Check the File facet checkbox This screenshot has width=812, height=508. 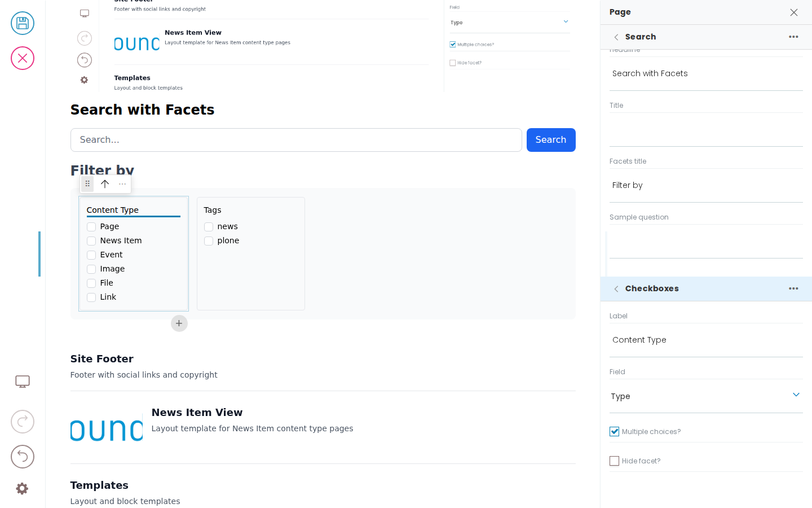(91, 283)
